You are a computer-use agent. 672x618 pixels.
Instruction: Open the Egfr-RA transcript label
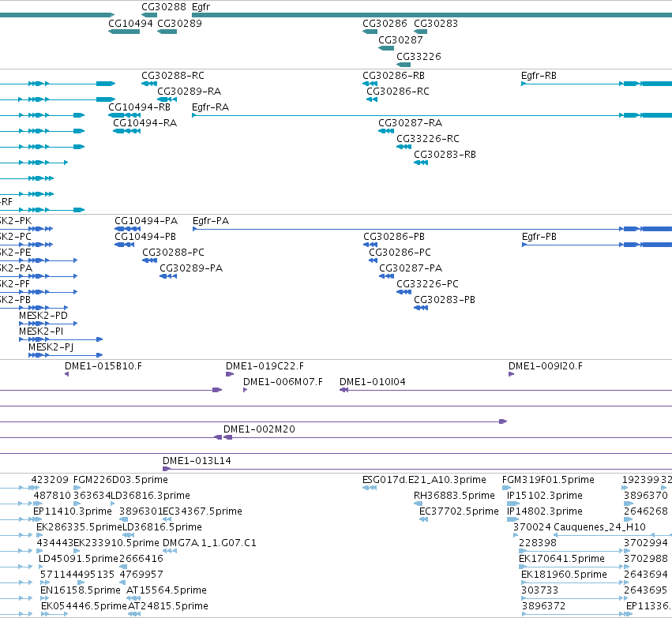click(x=210, y=107)
